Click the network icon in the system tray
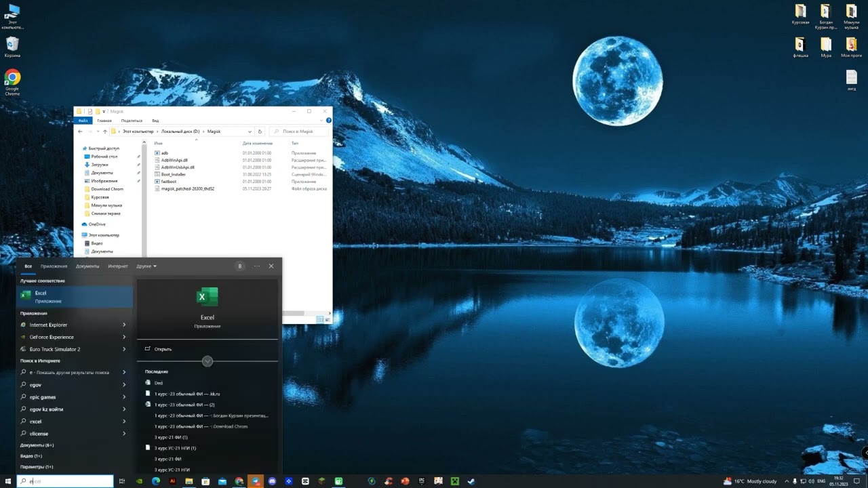The height and width of the screenshot is (488, 868). point(803,481)
